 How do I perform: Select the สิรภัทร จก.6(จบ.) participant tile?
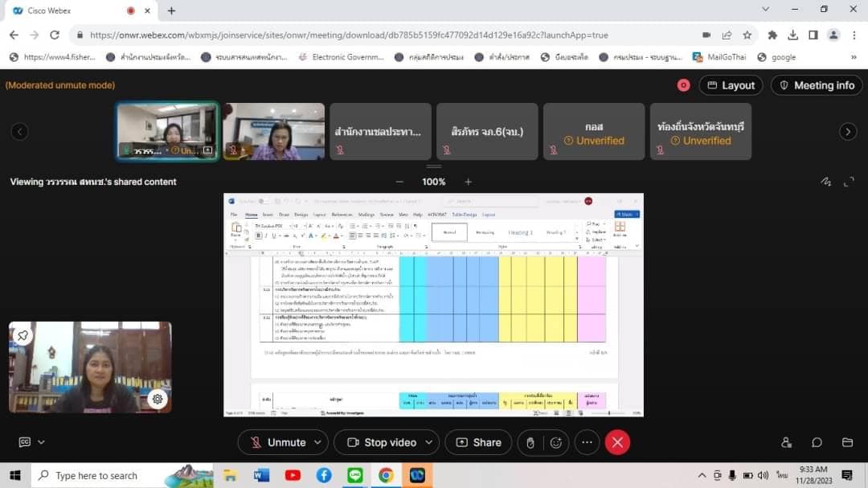pos(487,131)
